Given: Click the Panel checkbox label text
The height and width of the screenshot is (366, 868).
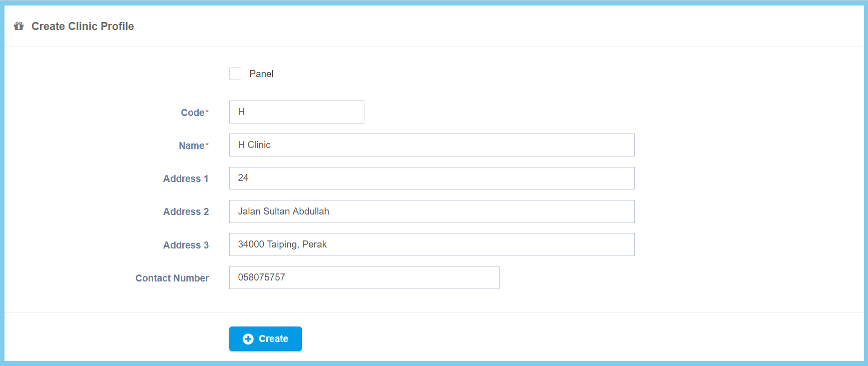Looking at the screenshot, I should pyautogui.click(x=261, y=74).
